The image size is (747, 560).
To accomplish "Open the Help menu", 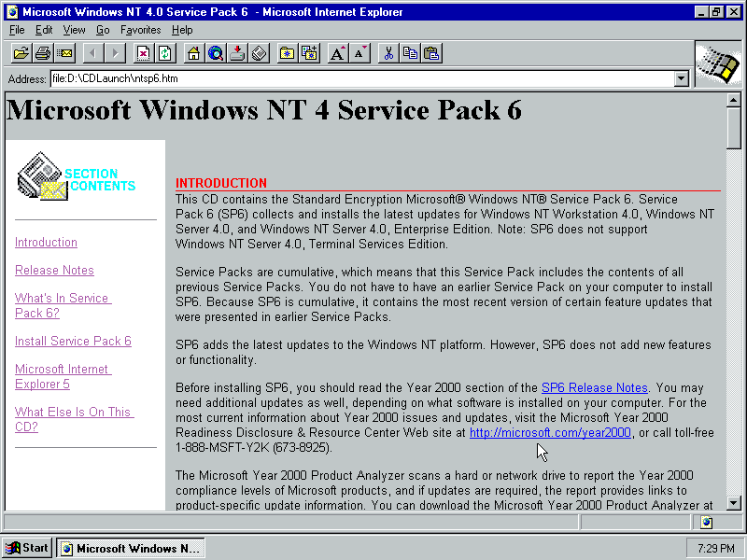I will pyautogui.click(x=182, y=30).
